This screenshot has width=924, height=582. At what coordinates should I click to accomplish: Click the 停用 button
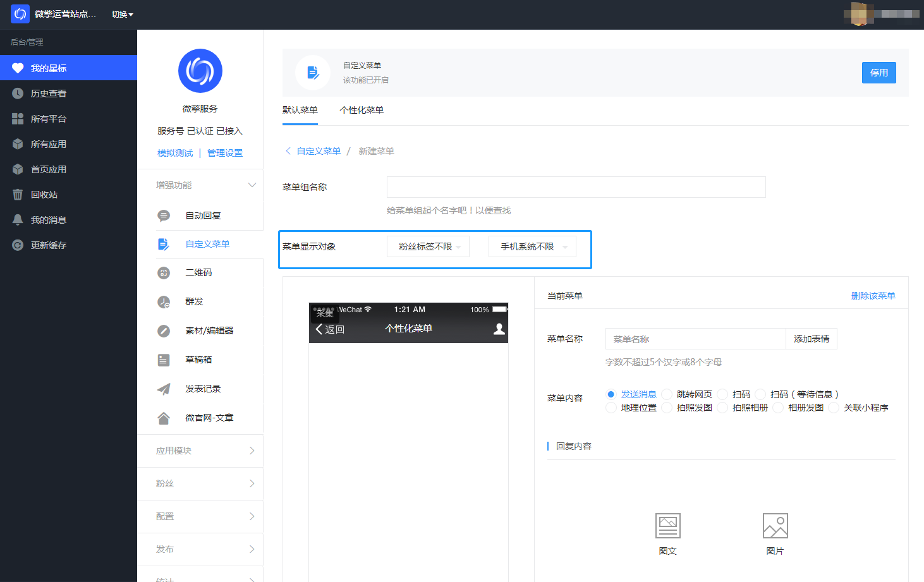point(879,73)
